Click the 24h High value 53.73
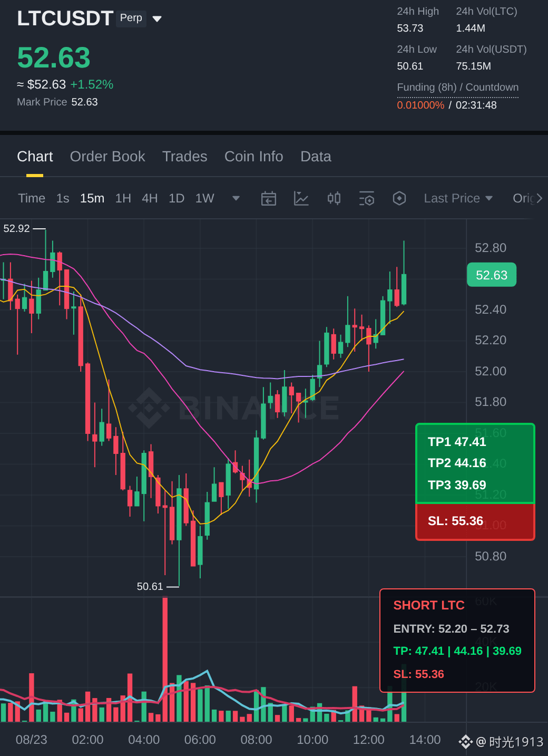 pos(410,28)
